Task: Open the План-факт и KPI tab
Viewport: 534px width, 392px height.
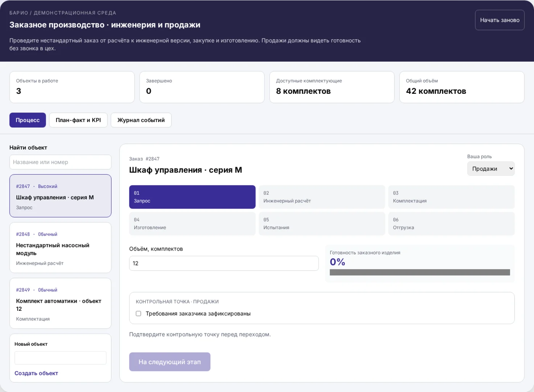Action: (78, 120)
